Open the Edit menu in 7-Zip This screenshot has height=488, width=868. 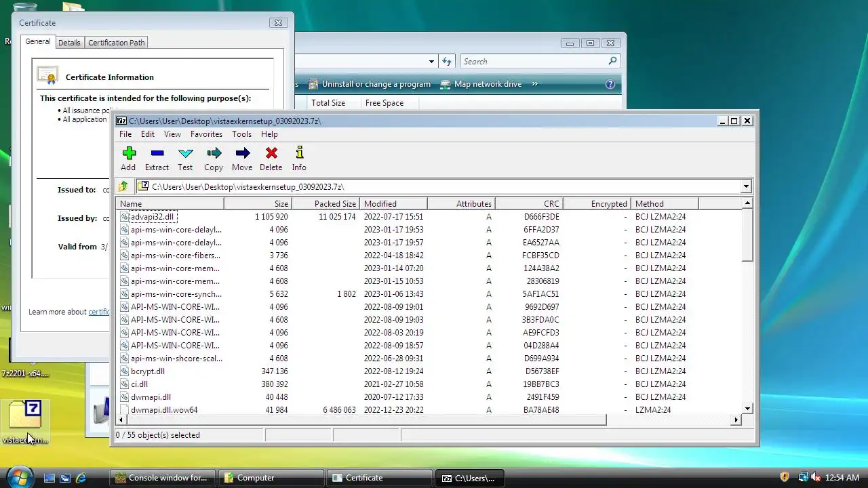coord(148,134)
